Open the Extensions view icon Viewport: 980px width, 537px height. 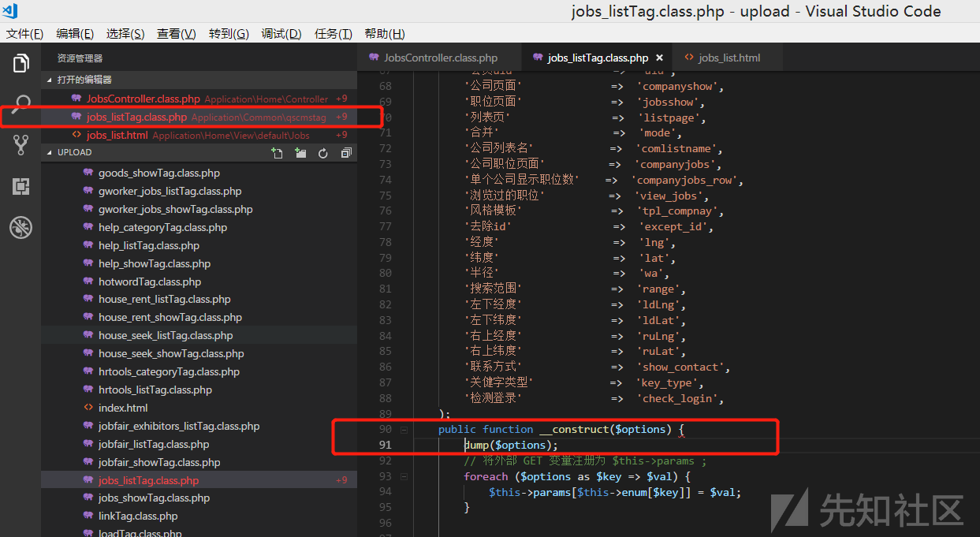click(20, 186)
